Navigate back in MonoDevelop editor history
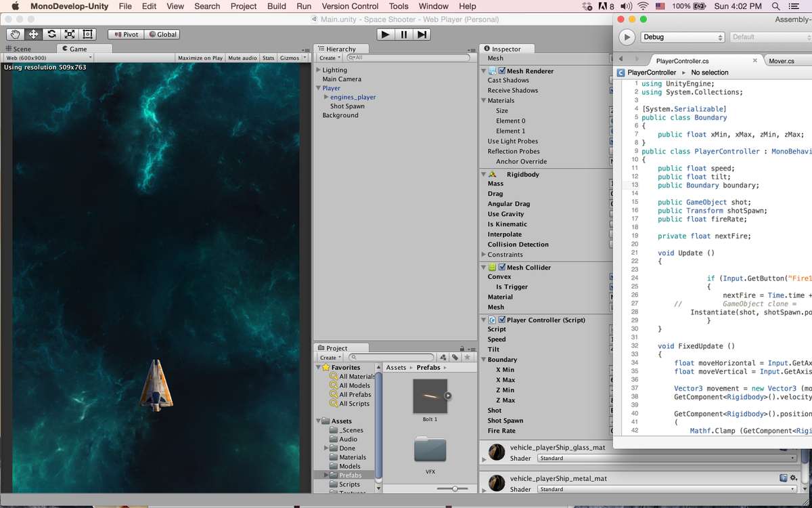The height and width of the screenshot is (508, 812). (621, 60)
